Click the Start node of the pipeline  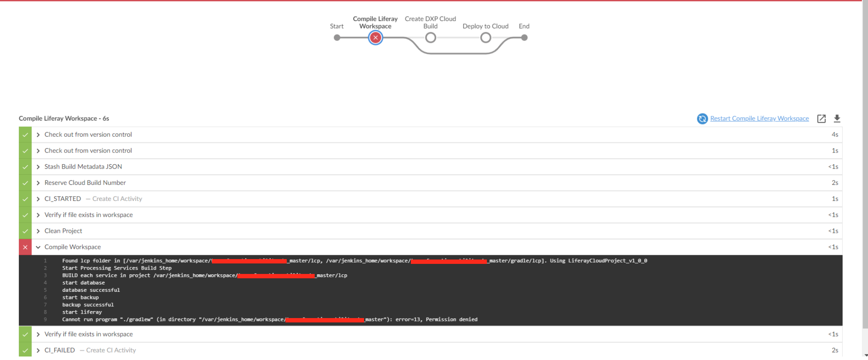[337, 38]
